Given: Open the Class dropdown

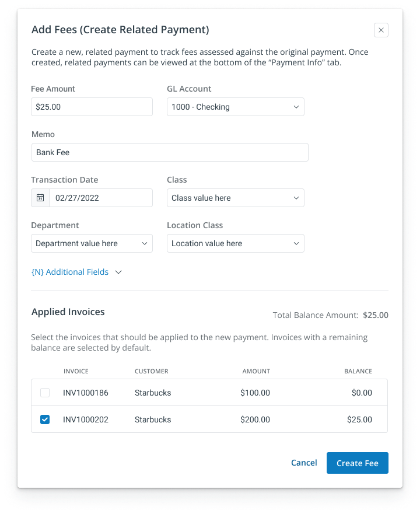Looking at the screenshot, I should pos(235,198).
